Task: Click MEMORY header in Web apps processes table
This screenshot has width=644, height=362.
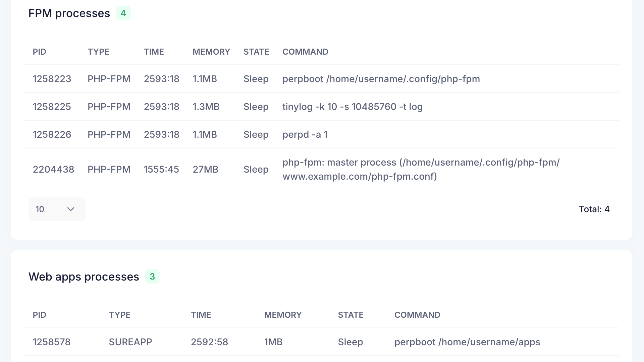Action: (x=283, y=315)
